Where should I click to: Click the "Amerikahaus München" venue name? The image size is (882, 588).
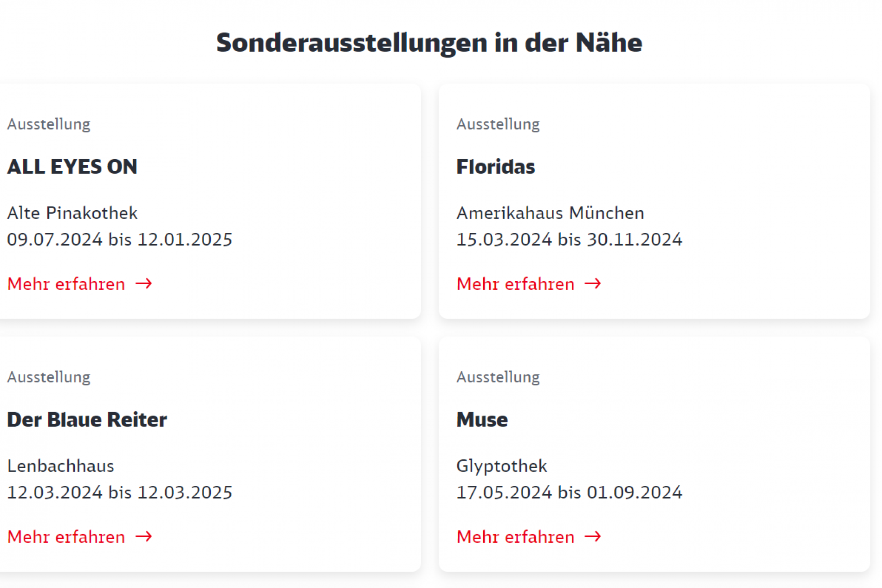[551, 213]
